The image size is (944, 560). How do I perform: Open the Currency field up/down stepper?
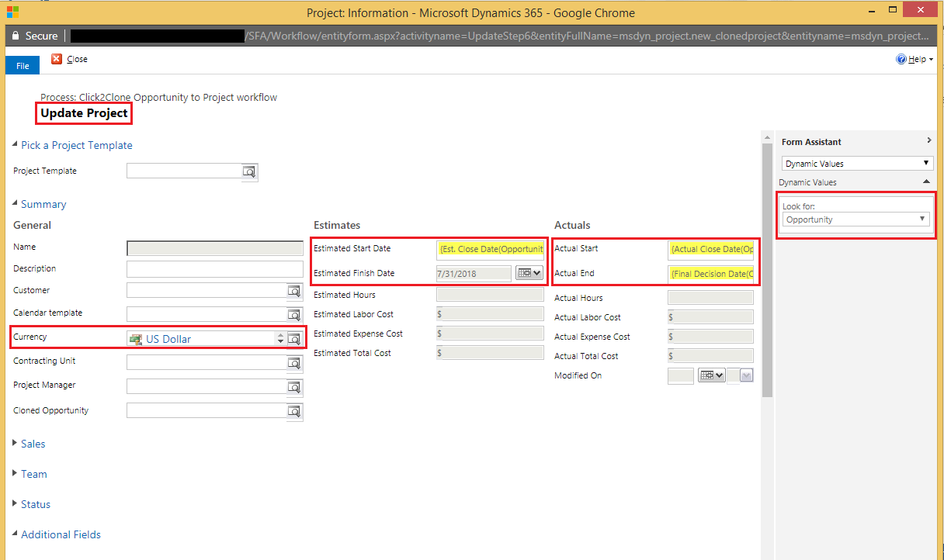click(280, 339)
